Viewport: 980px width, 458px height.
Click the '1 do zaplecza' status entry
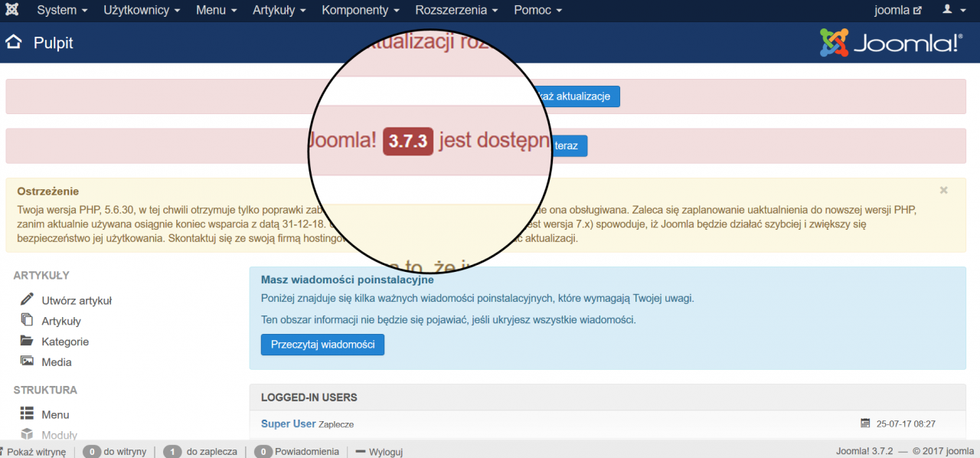click(200, 452)
